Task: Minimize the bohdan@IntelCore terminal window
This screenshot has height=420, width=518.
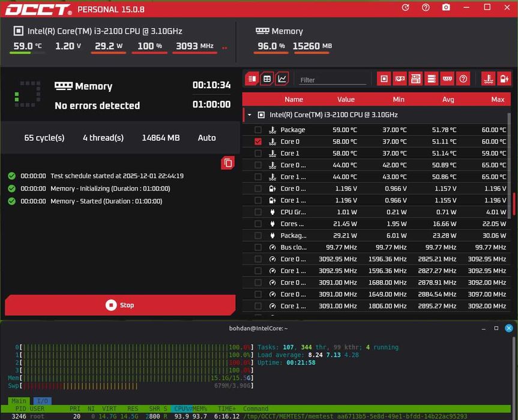Action: (484, 329)
